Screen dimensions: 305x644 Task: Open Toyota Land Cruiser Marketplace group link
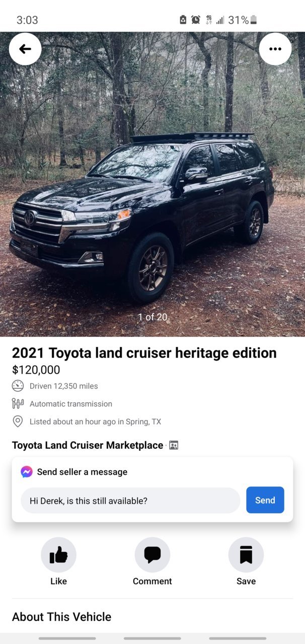tap(88, 445)
